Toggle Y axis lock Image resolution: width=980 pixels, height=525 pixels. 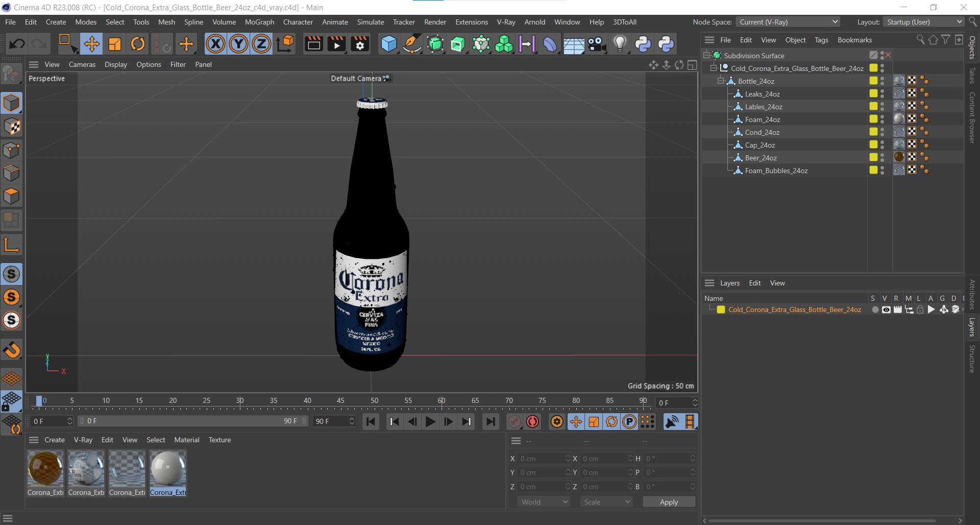point(238,44)
